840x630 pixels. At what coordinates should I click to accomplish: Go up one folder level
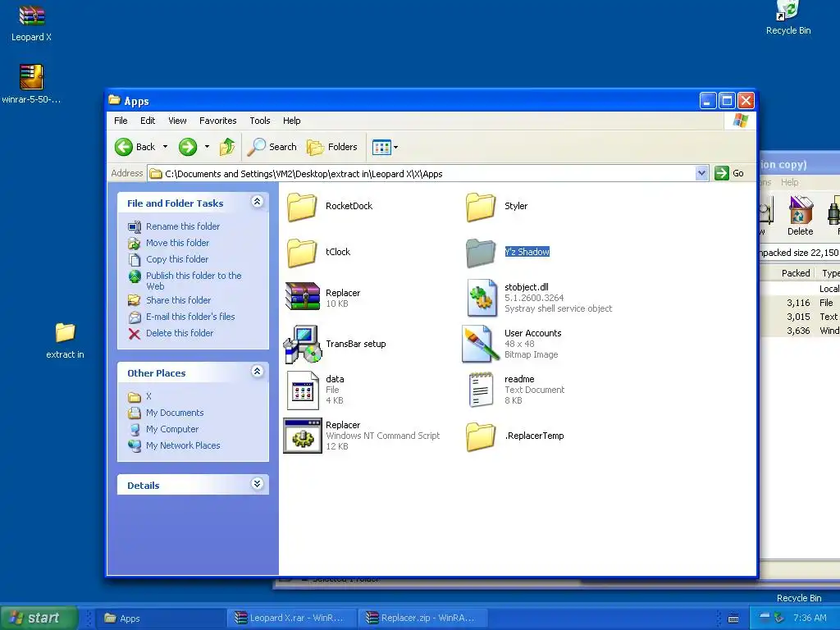tap(227, 147)
